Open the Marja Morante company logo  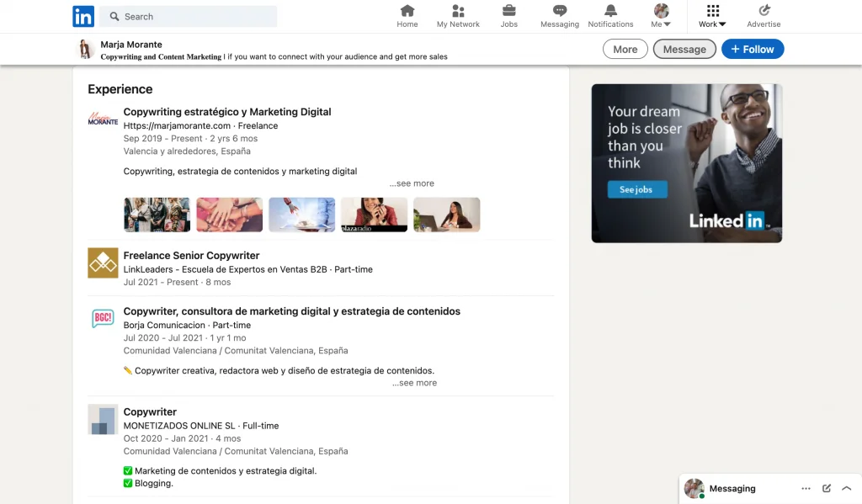[103, 118]
